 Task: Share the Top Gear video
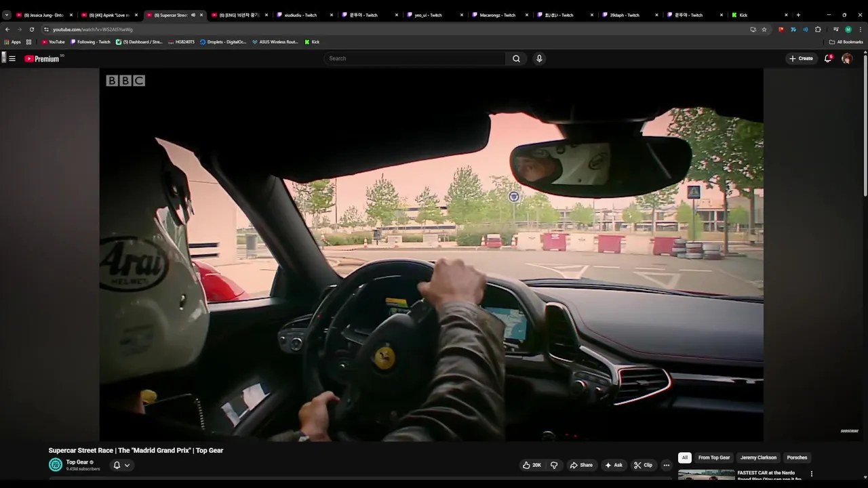(581, 465)
